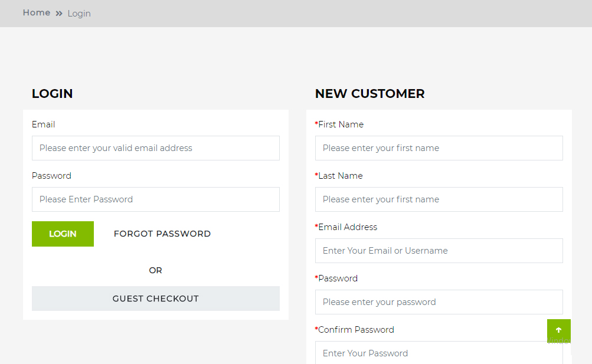
Task: Click the double chevron breadcrumb separator icon
Action: pyautogui.click(x=57, y=12)
